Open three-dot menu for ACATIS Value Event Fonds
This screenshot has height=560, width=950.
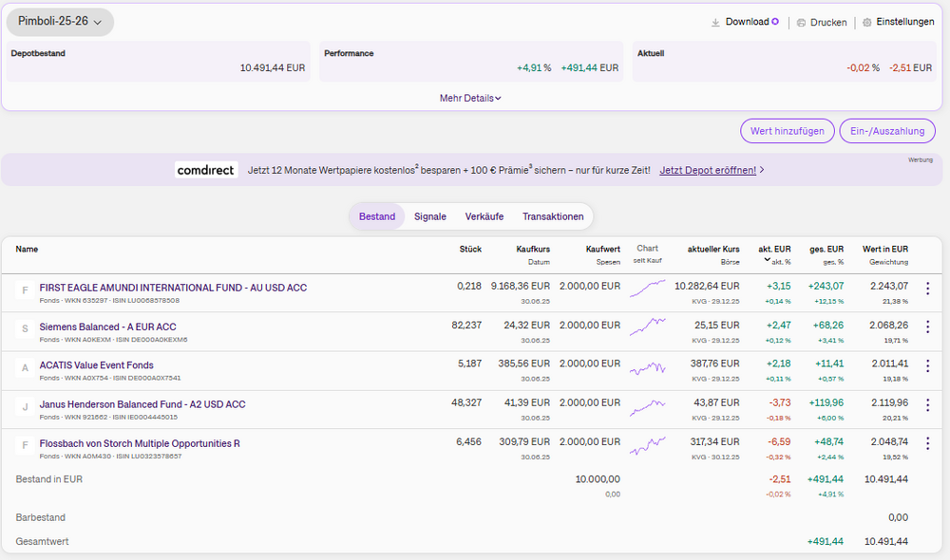pos(927,365)
